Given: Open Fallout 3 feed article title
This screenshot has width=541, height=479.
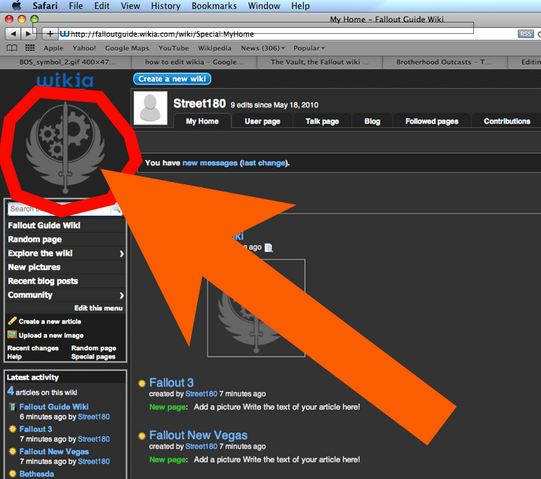Looking at the screenshot, I should pos(171,383).
